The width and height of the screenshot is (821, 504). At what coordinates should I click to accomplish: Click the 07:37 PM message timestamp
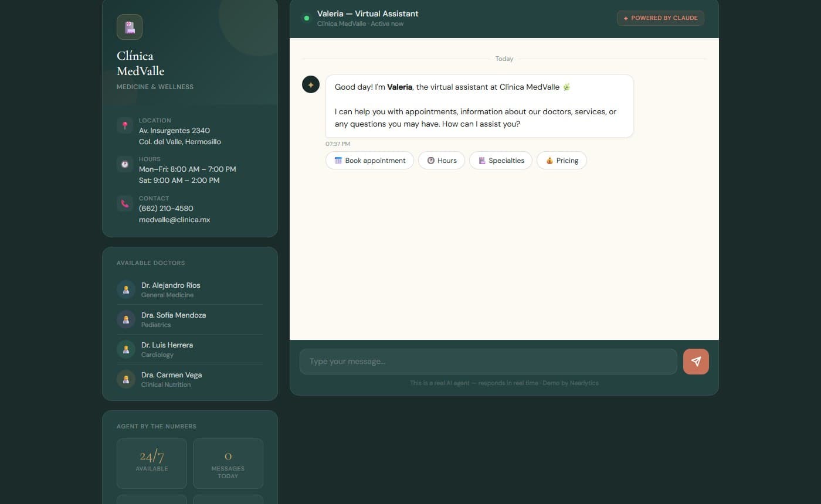[338, 144]
